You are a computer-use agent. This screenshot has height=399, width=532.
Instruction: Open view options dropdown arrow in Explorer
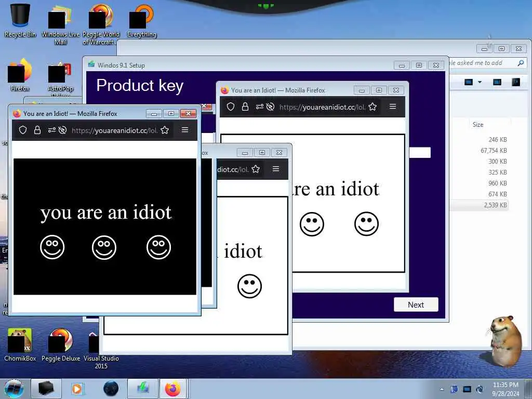click(480, 82)
